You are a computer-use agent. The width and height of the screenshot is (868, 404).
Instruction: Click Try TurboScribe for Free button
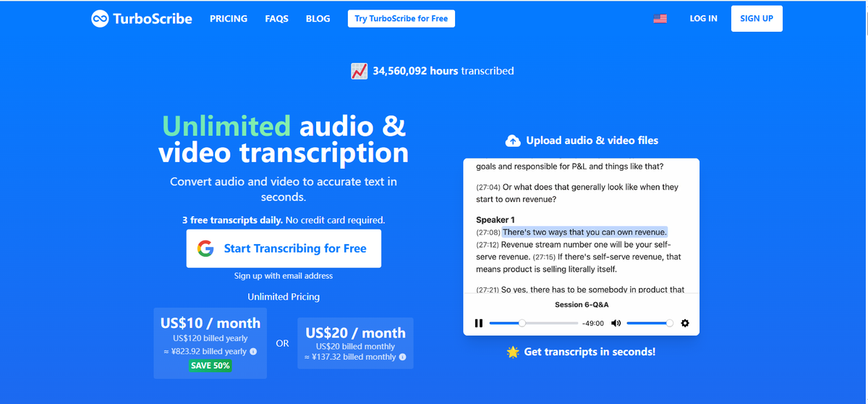401,19
